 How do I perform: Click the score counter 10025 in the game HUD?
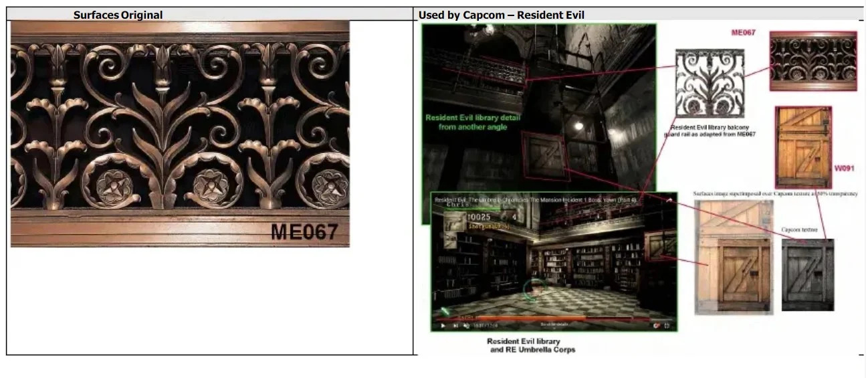479,217
